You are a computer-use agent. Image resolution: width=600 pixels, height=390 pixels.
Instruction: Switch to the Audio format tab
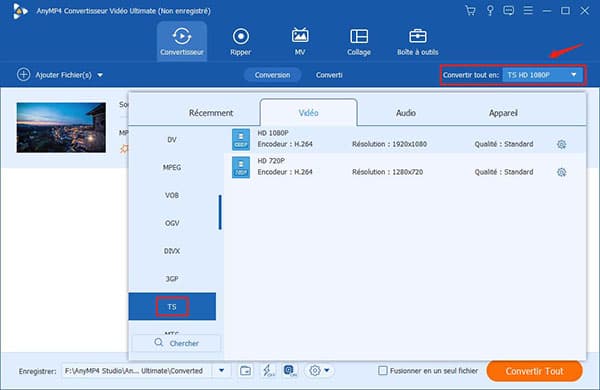[406, 113]
